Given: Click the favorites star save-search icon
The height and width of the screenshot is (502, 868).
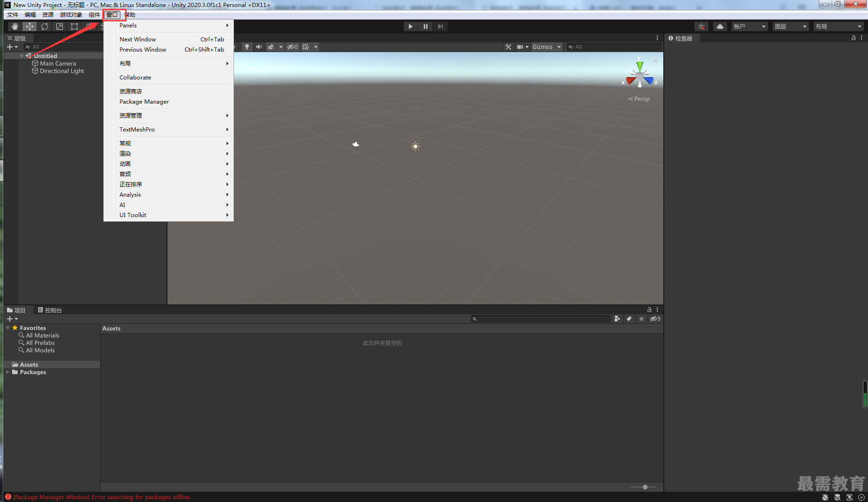Looking at the screenshot, I should point(641,319).
